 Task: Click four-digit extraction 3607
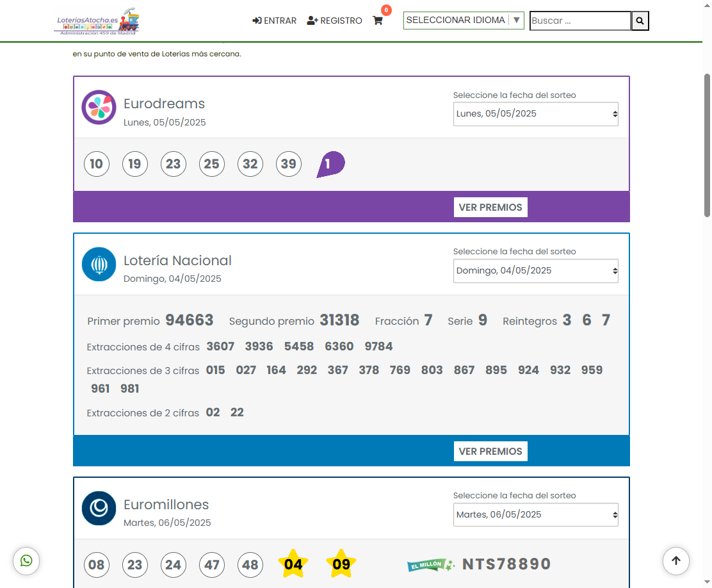(220, 347)
